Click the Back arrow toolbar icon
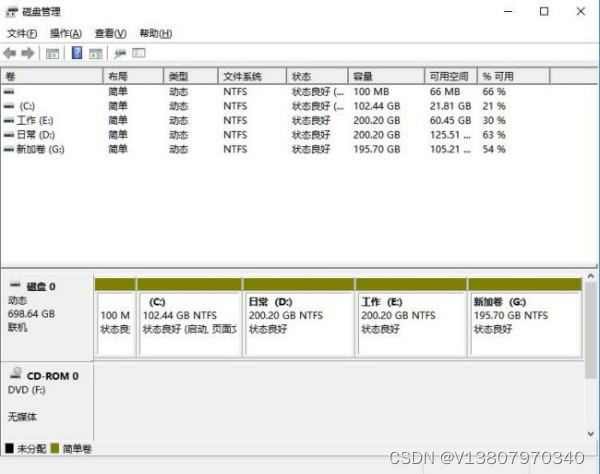This screenshot has width=600, height=474. pyautogui.click(x=10, y=53)
